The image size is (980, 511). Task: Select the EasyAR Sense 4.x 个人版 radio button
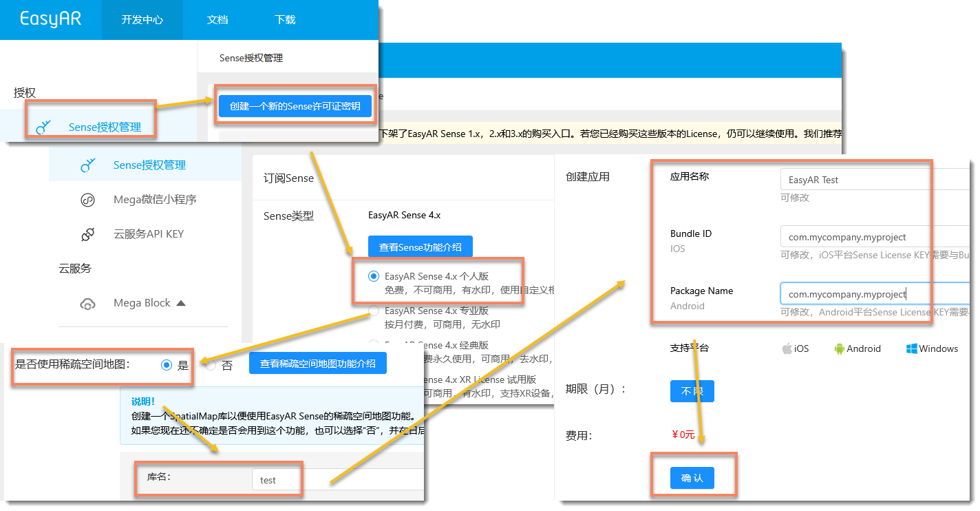(374, 276)
